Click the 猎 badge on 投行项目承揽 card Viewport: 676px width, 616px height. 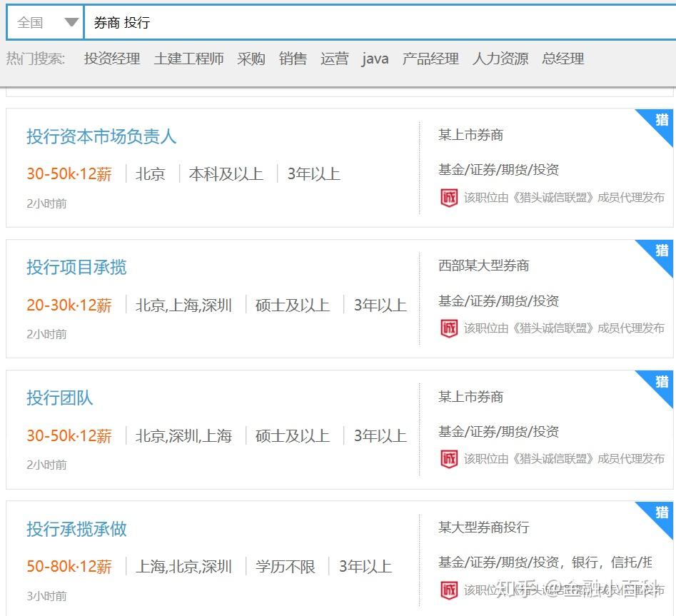661,251
